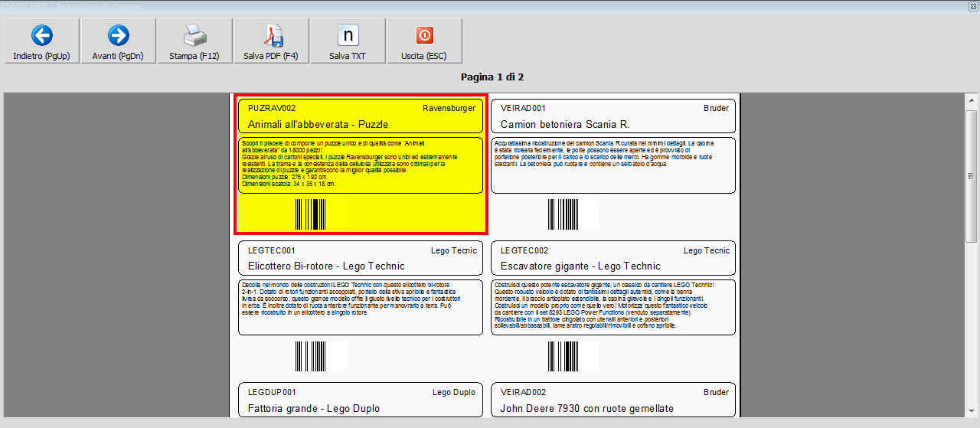This screenshot has height=428, width=980.
Task: Click 'Animali all'abbeverata - Puzzle' label title
Action: tap(318, 124)
